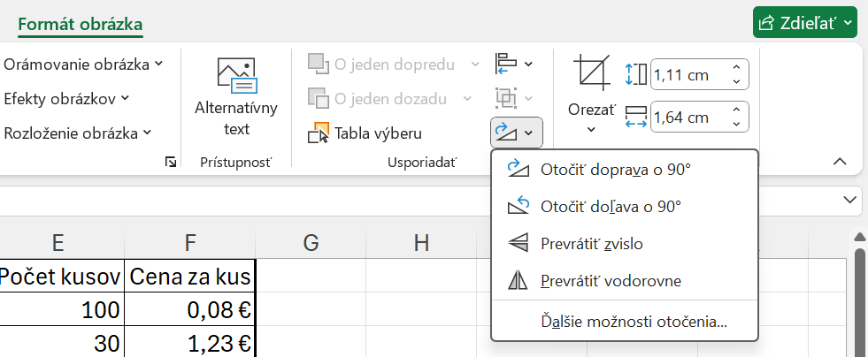Click the rotate left 90° icon
868x357 pixels.
518,206
